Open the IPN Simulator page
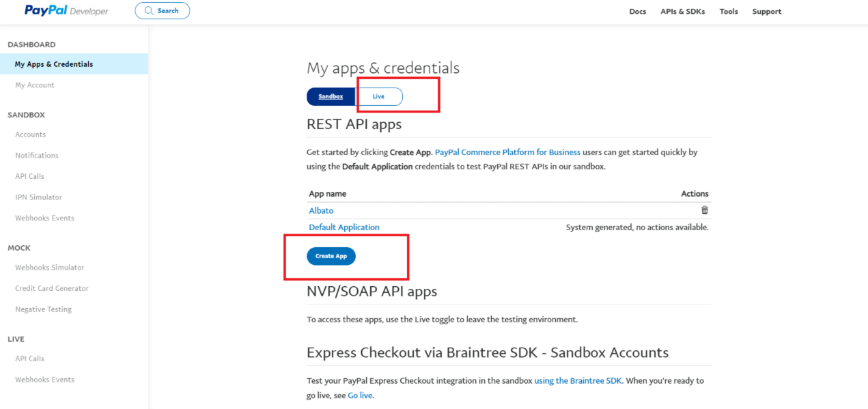This screenshot has height=409, width=868. pyautogui.click(x=39, y=197)
